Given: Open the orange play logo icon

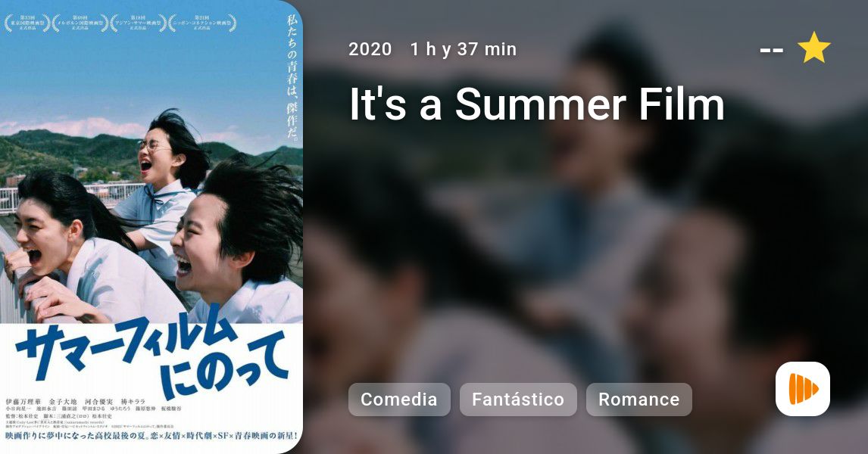Looking at the screenshot, I should (803, 389).
